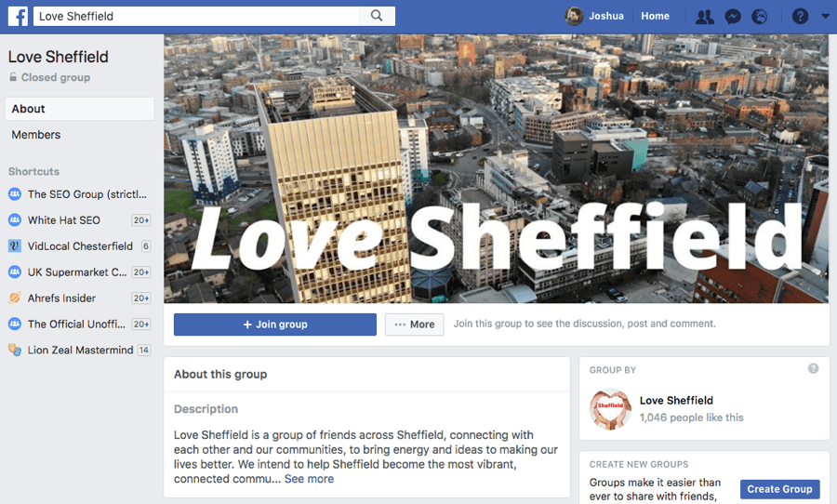Open the Messenger icon
The image size is (837, 504).
pyautogui.click(x=733, y=17)
